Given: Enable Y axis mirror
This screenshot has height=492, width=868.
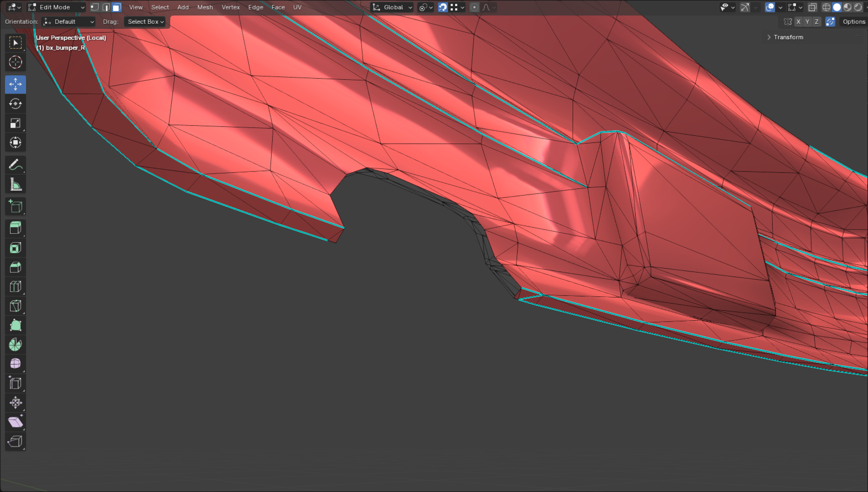Looking at the screenshot, I should tap(807, 22).
